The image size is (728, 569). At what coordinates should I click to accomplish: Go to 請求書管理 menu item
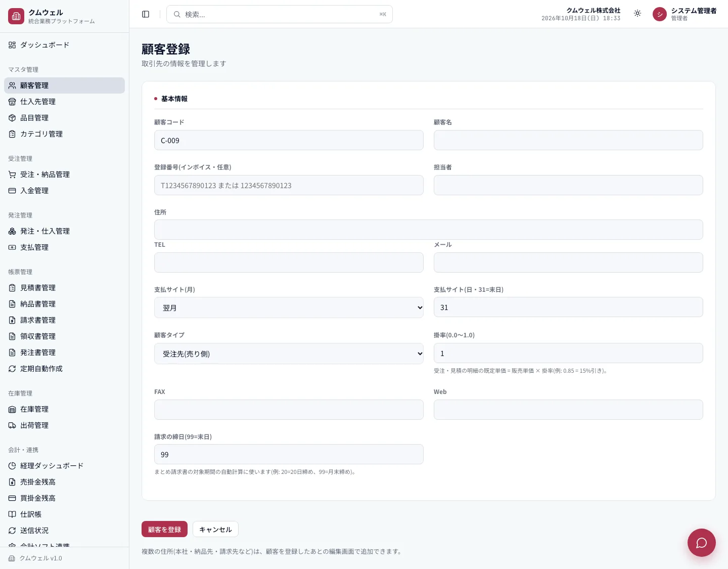64,320
